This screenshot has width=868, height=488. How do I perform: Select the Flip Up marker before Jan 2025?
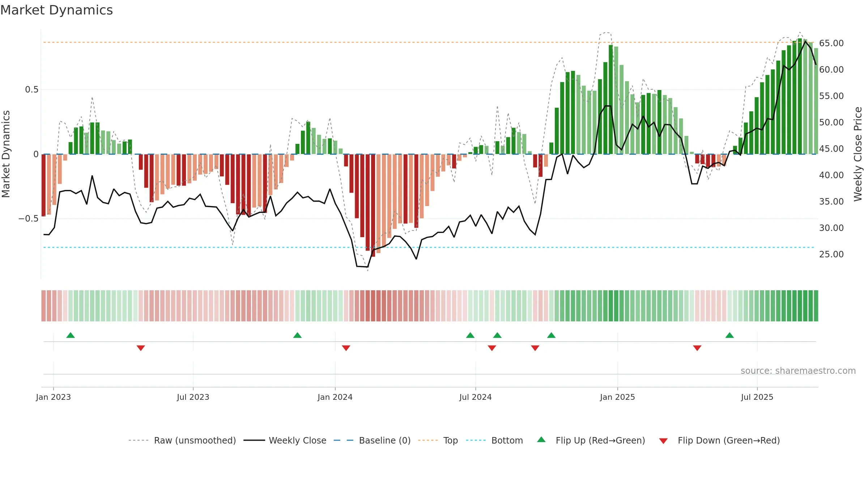pyautogui.click(x=551, y=335)
